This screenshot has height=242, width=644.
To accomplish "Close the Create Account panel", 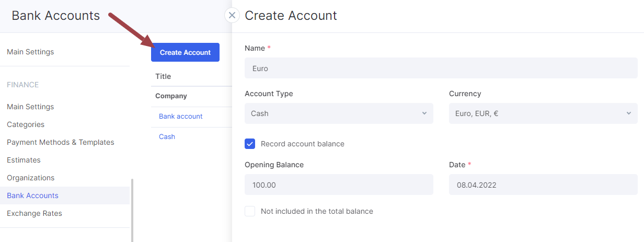I will click(232, 15).
